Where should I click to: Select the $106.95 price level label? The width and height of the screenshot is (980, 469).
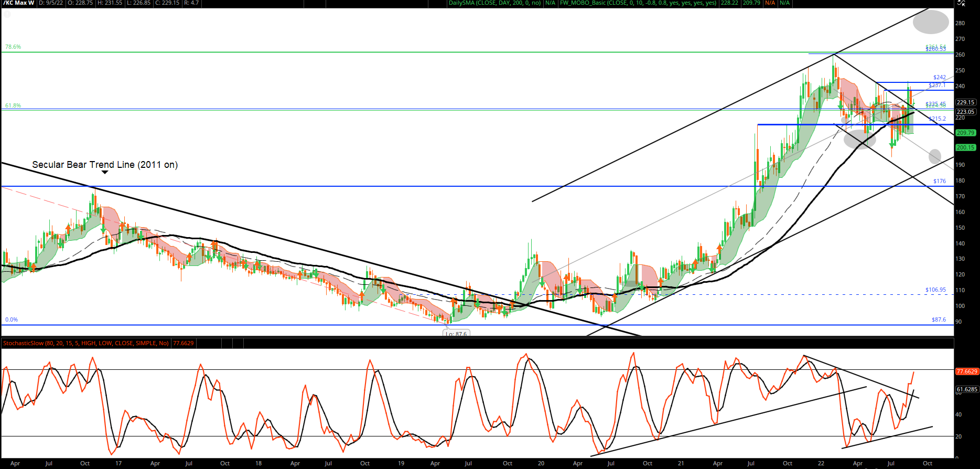935,290
